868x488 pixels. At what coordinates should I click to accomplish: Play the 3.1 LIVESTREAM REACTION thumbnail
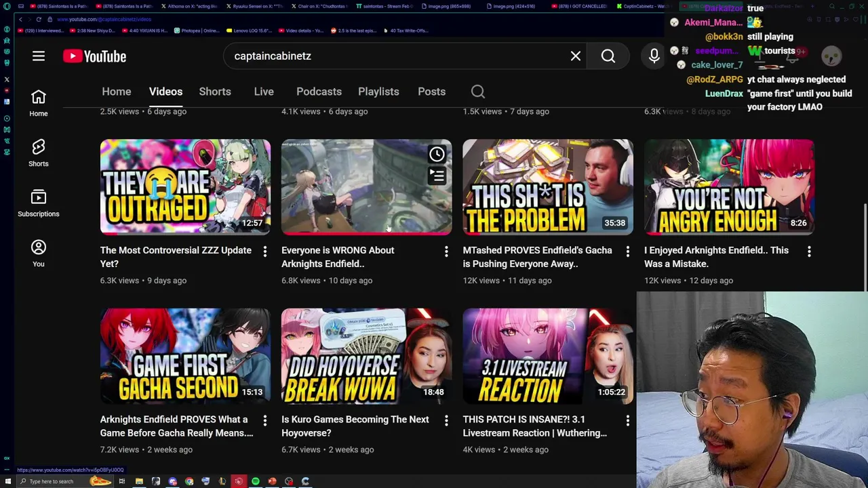pos(548,357)
